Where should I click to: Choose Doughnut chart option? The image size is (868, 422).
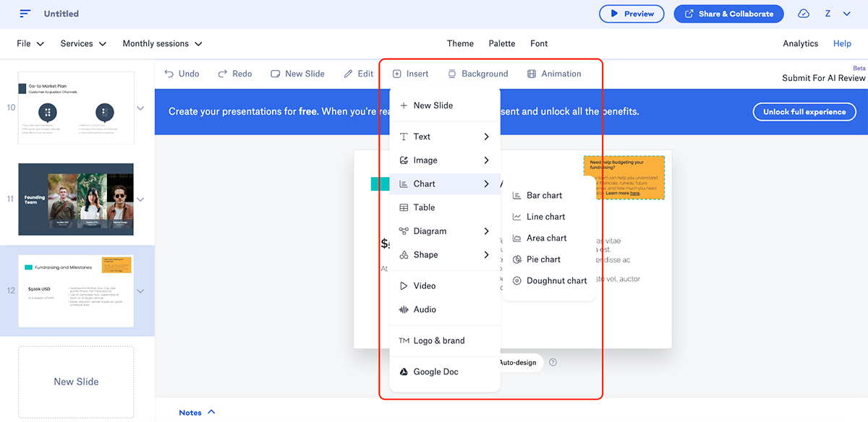coord(556,281)
